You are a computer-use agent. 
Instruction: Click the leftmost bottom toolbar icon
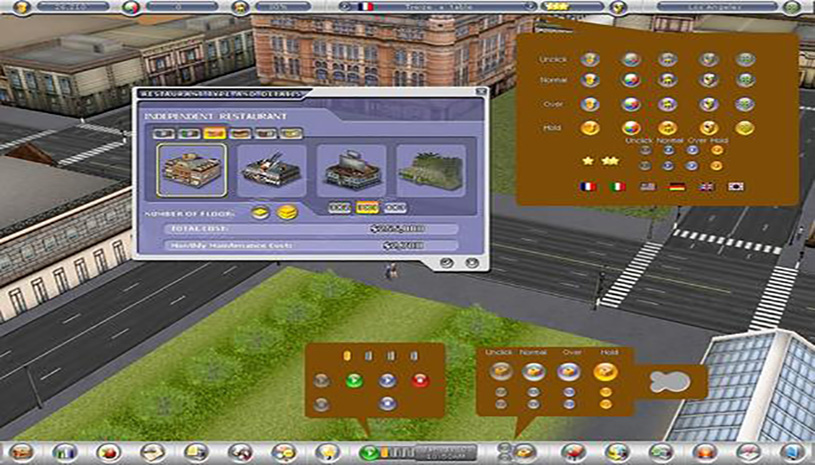pyautogui.click(x=20, y=453)
